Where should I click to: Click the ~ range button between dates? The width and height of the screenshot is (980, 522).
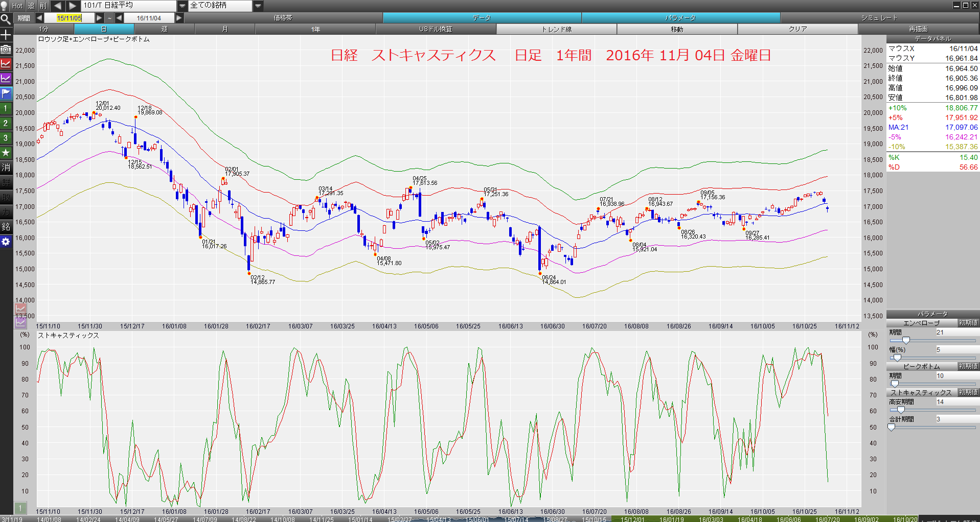coord(109,18)
